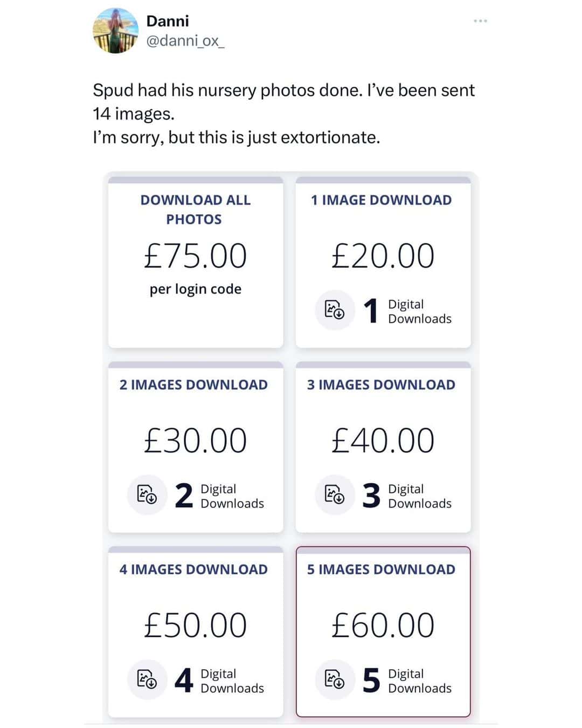Select the 1 Image Download heading

tap(382, 200)
